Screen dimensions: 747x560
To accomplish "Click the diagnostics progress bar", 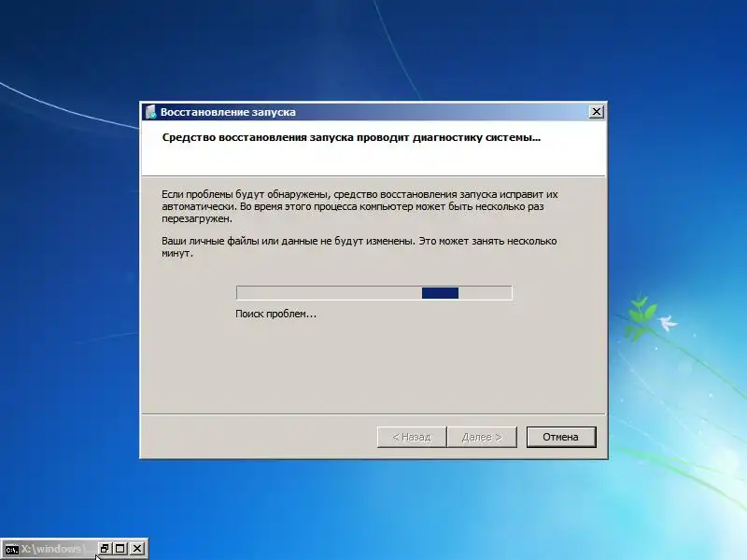I will coord(374,293).
